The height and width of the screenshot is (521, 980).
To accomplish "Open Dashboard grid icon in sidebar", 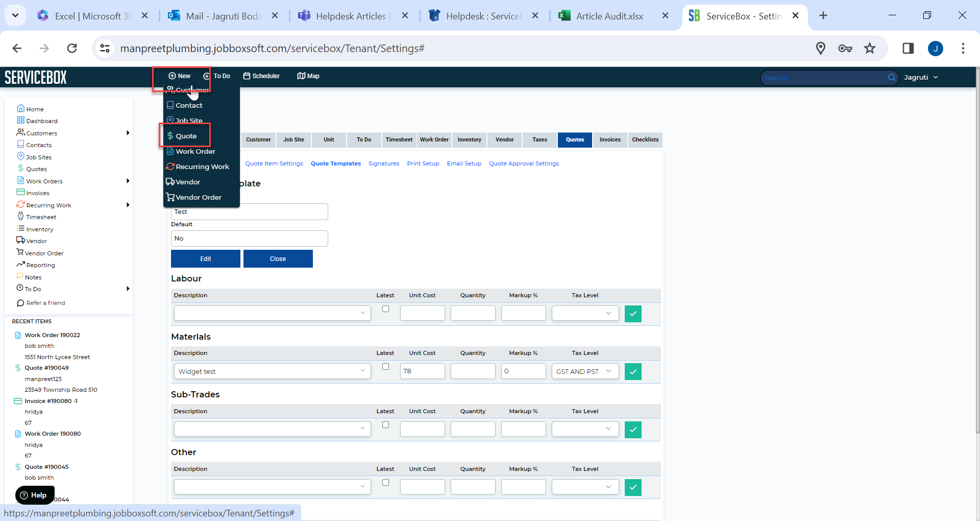I will 20,120.
